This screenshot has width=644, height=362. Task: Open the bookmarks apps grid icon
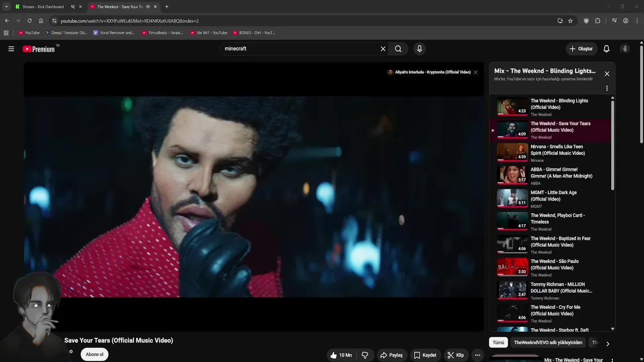[6, 33]
